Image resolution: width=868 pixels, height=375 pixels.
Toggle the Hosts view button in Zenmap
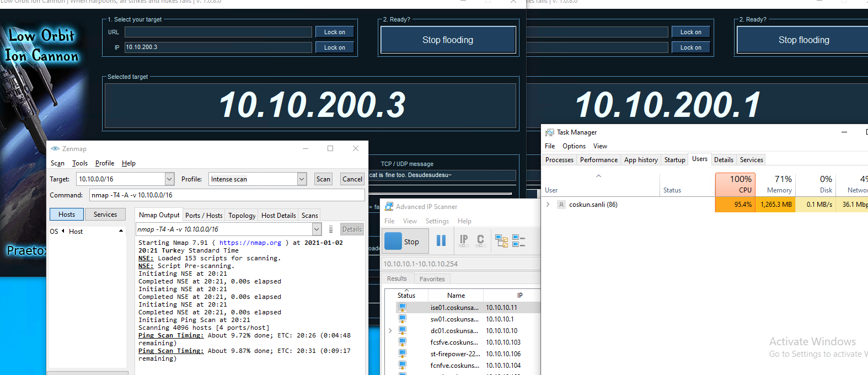67,215
